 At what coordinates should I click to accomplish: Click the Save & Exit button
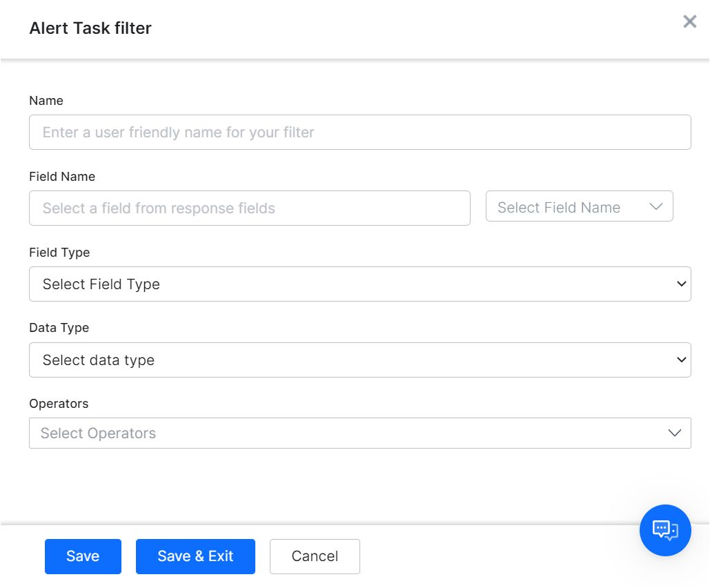click(195, 556)
